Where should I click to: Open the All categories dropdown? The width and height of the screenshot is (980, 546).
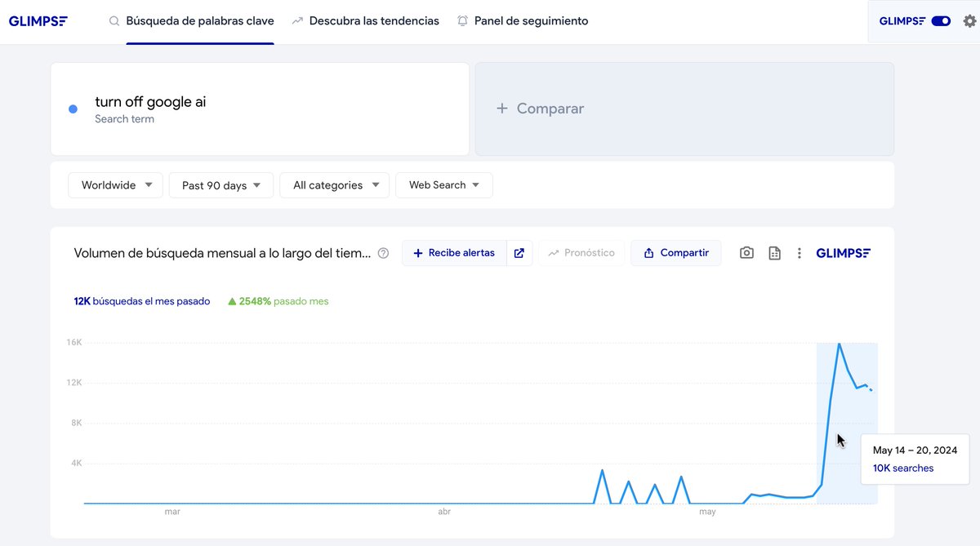pyautogui.click(x=335, y=185)
